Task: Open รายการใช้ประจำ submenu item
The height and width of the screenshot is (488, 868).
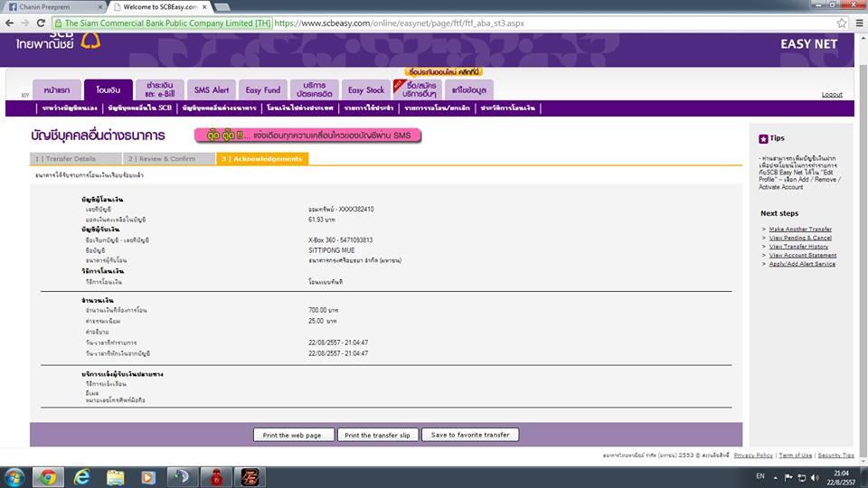Action: 369,108
